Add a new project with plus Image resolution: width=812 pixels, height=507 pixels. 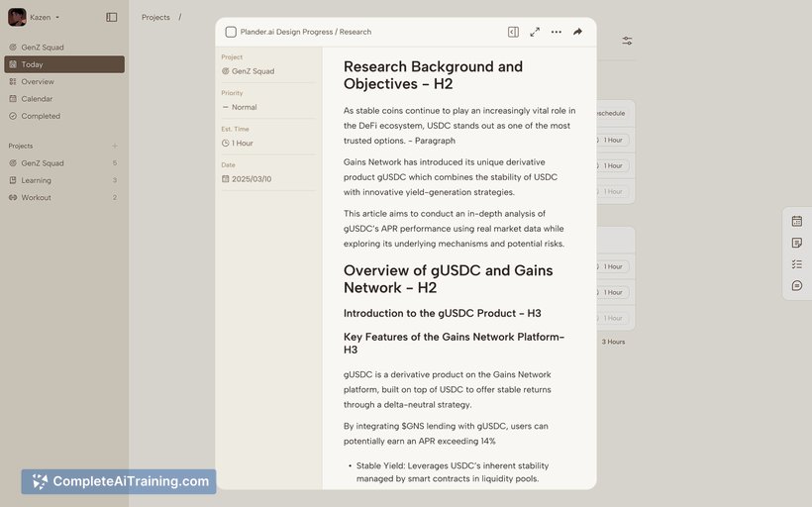coord(115,146)
